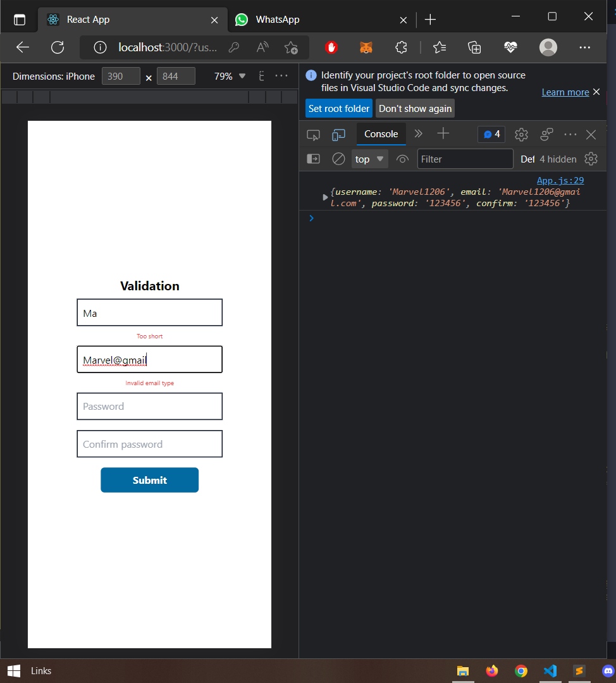
Task: Select the Console tab in DevTools
Action: click(381, 134)
